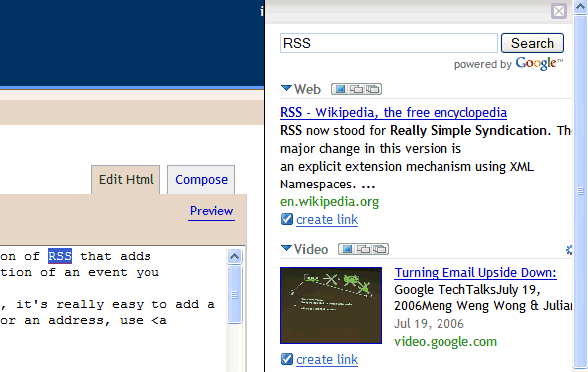Click the Search button
Viewport: 588px width, 372px height.
[532, 43]
